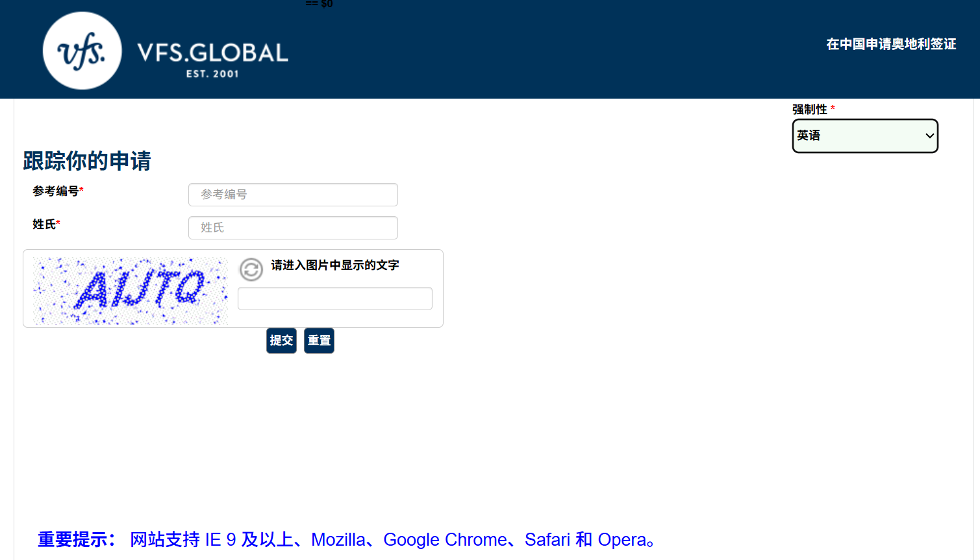The width and height of the screenshot is (980, 560).
Task: Click the 姓氏 field label
Action: pos(44,225)
